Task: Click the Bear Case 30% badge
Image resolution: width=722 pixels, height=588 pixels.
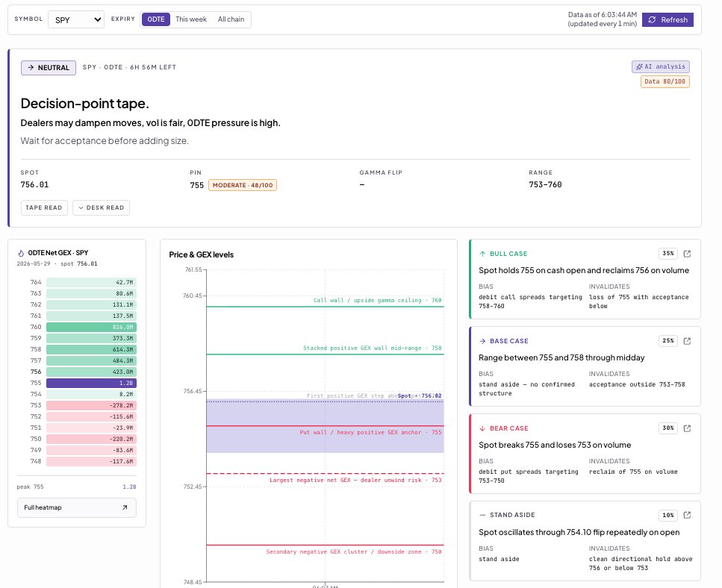Action: [x=668, y=428]
